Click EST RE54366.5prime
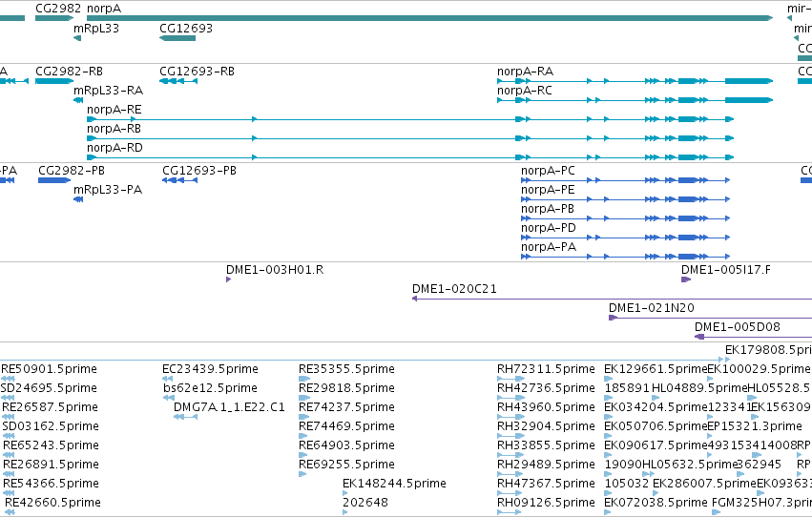 click(x=52, y=484)
